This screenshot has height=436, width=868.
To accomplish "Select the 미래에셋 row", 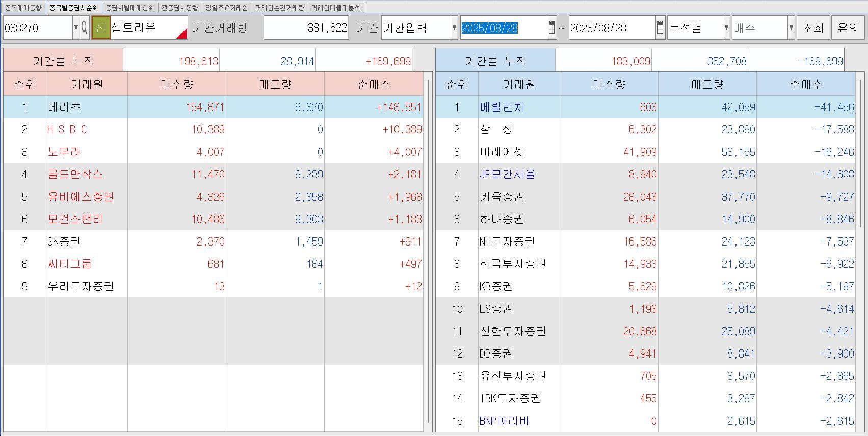I will click(645, 152).
